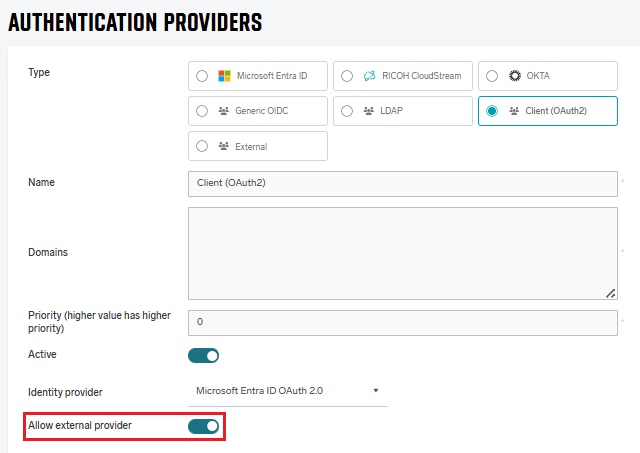Click the LDAP people icon
This screenshot has width=640, height=453.
pos(369,111)
